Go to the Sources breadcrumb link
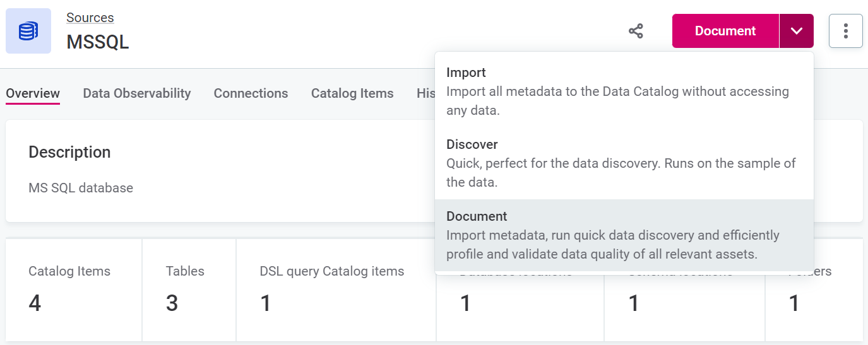This screenshot has height=345, width=868. [90, 18]
